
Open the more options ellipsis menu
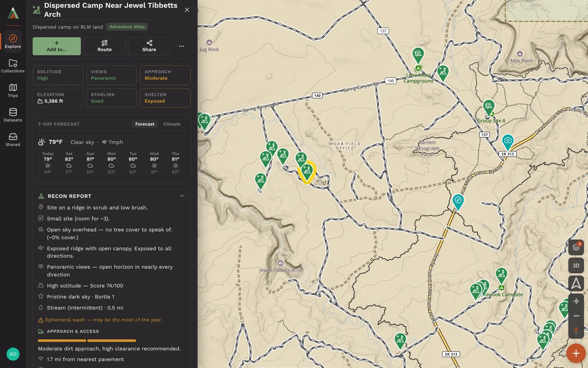click(x=182, y=46)
